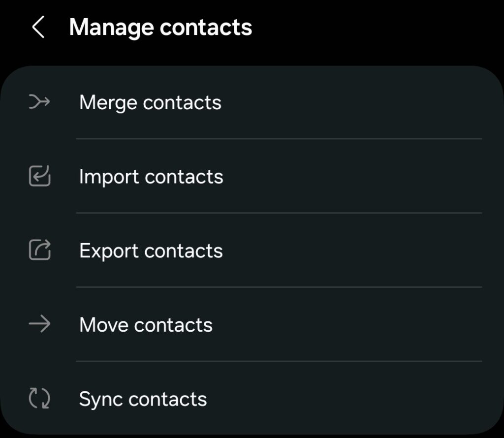Tap the Move contacts text label
Viewport: 504px width, 438px height.
(146, 324)
